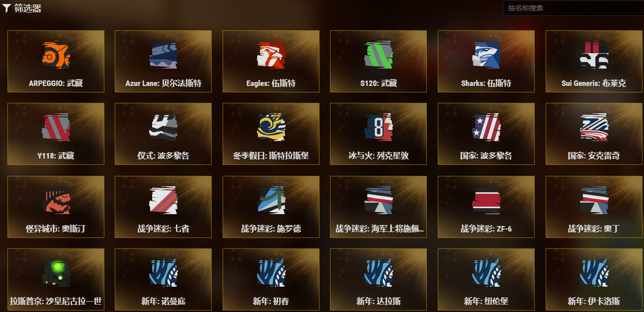This screenshot has width=644, height=312.
Task: Click the 战争迷彩: 七省 label
Action: (x=163, y=229)
